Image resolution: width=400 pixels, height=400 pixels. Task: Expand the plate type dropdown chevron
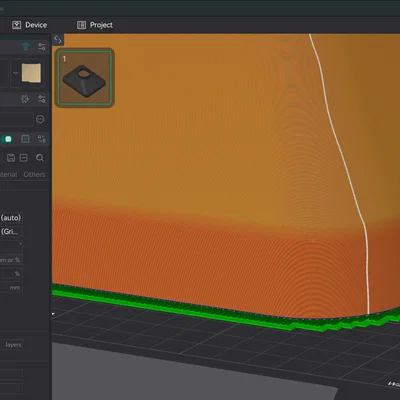[16, 73]
